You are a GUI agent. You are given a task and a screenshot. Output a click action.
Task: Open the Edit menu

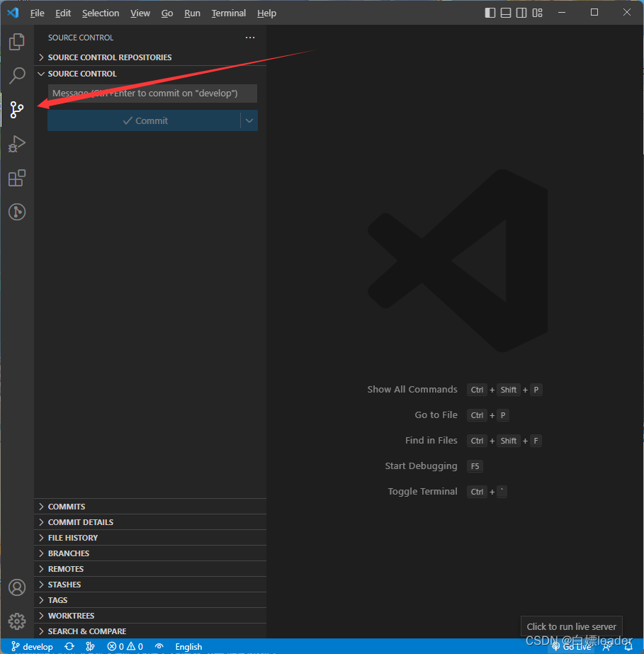(x=63, y=13)
